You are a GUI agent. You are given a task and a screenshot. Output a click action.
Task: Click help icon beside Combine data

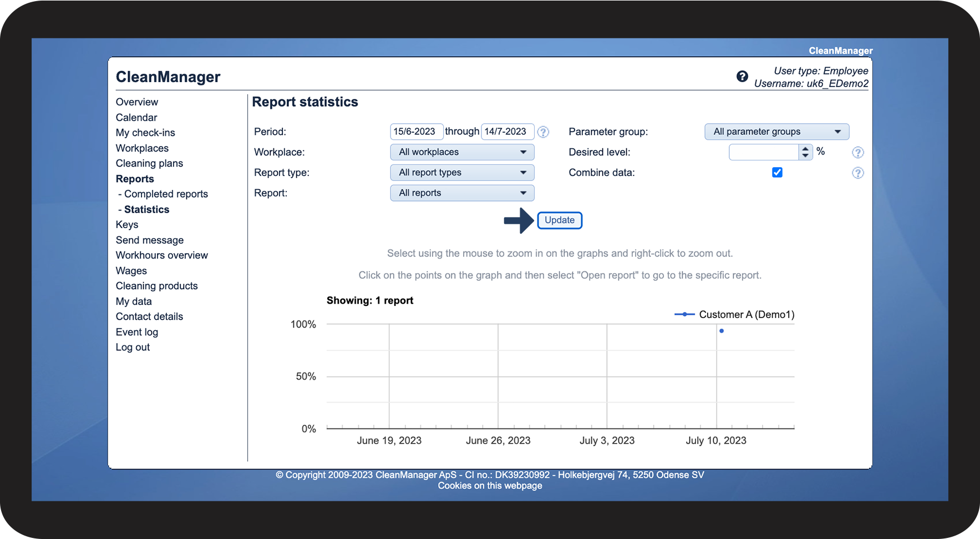tap(857, 173)
